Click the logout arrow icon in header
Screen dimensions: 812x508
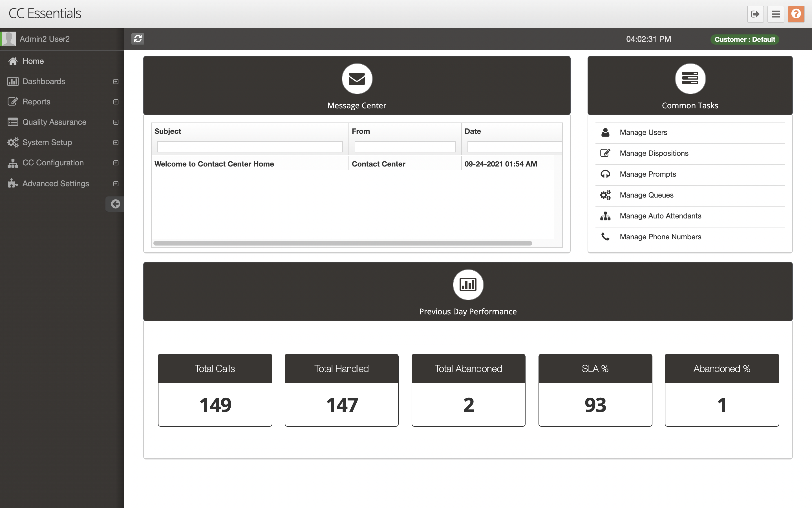(755, 14)
